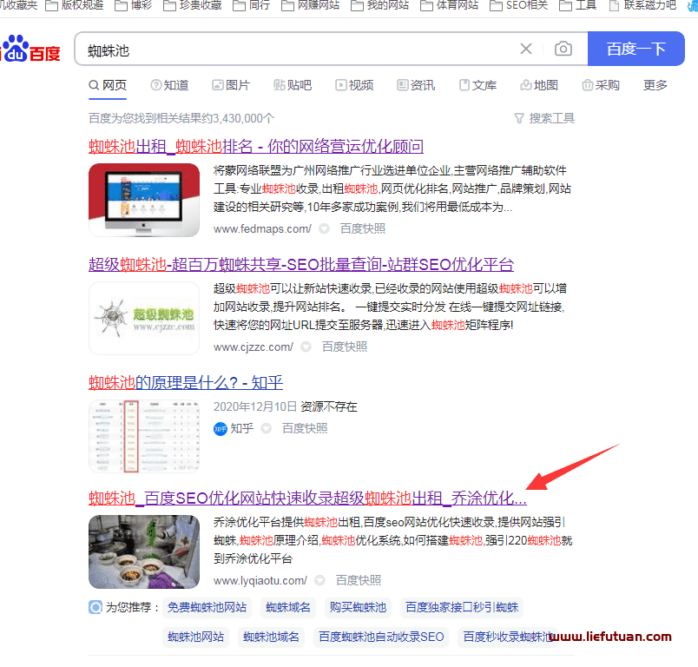Open 体育网站 bookmark folder
The width and height of the screenshot is (698, 667).
[450, 5]
